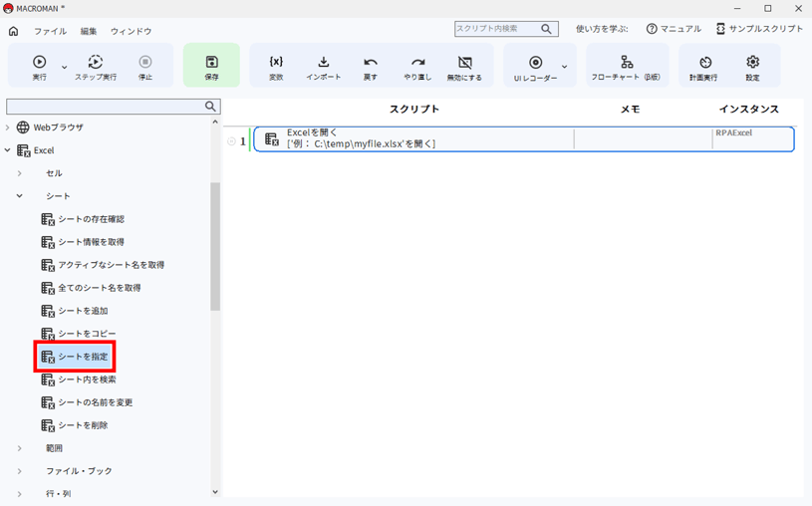
Task: Open the UIレコーダー dropdown arrow
Action: pos(565,67)
